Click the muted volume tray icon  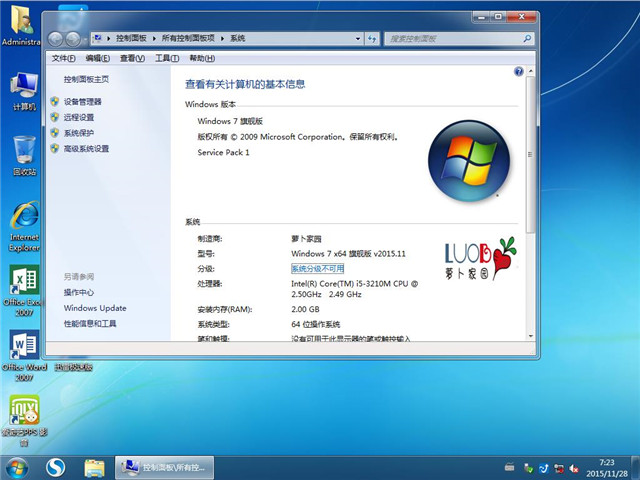pos(574,468)
